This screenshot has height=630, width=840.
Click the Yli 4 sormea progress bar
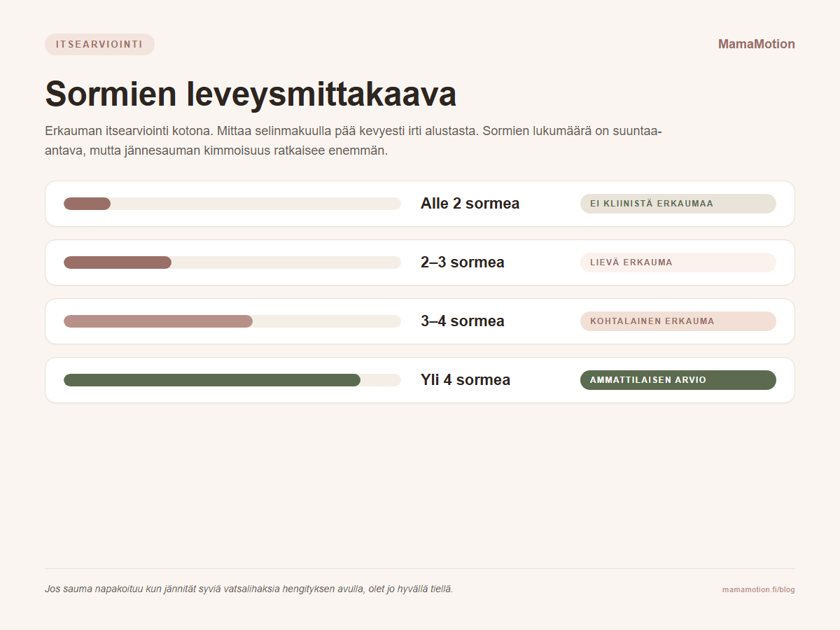pyautogui.click(x=232, y=380)
